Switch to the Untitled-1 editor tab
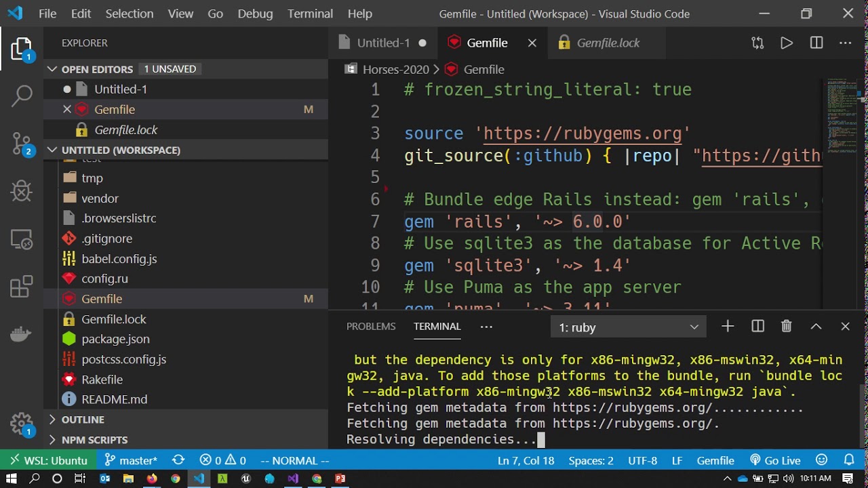The image size is (868, 488). tap(383, 43)
